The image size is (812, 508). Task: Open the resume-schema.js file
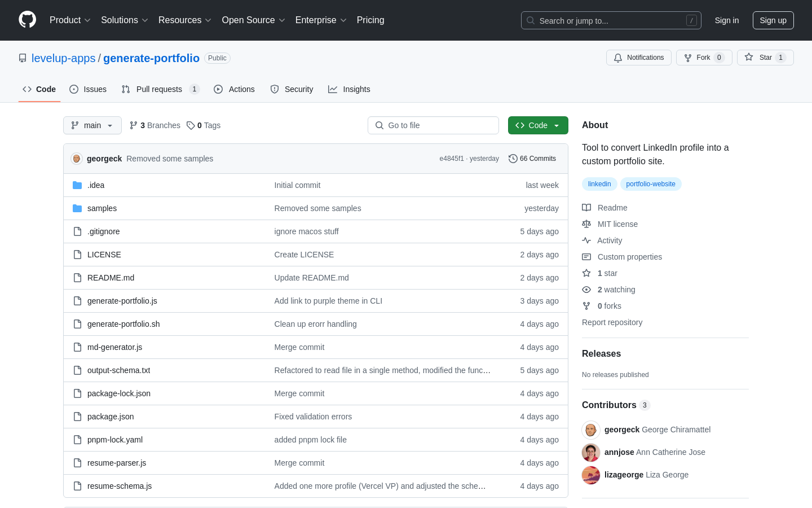(x=120, y=486)
